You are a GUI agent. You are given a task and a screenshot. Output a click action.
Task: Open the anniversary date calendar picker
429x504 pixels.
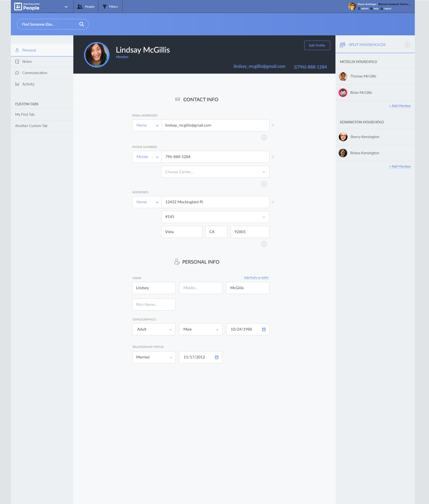[216, 357]
